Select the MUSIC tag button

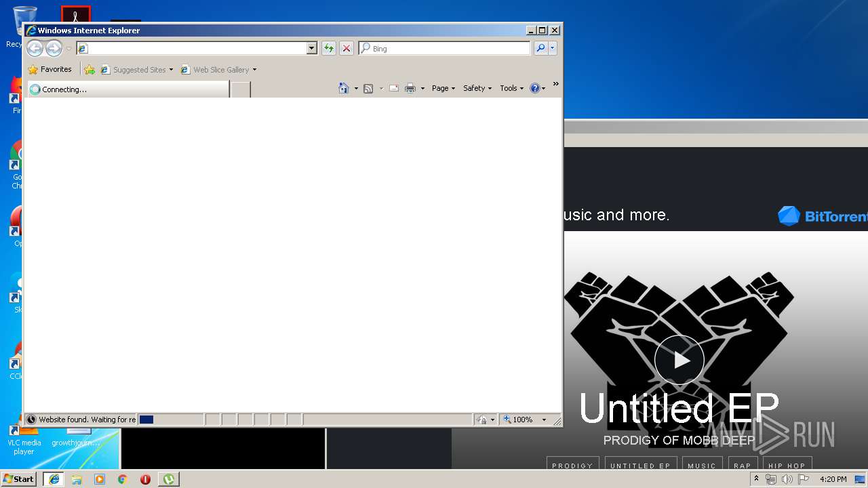tap(702, 466)
